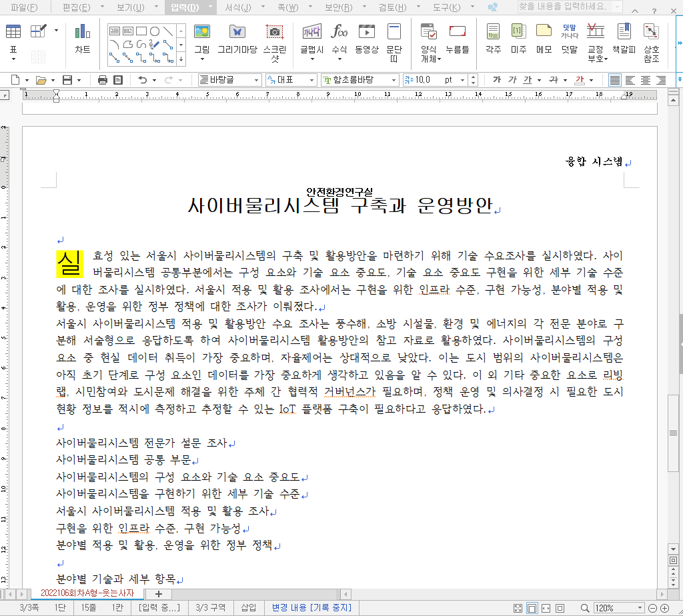Open print preview icon
This screenshot has height=616, width=683.
[118, 79]
